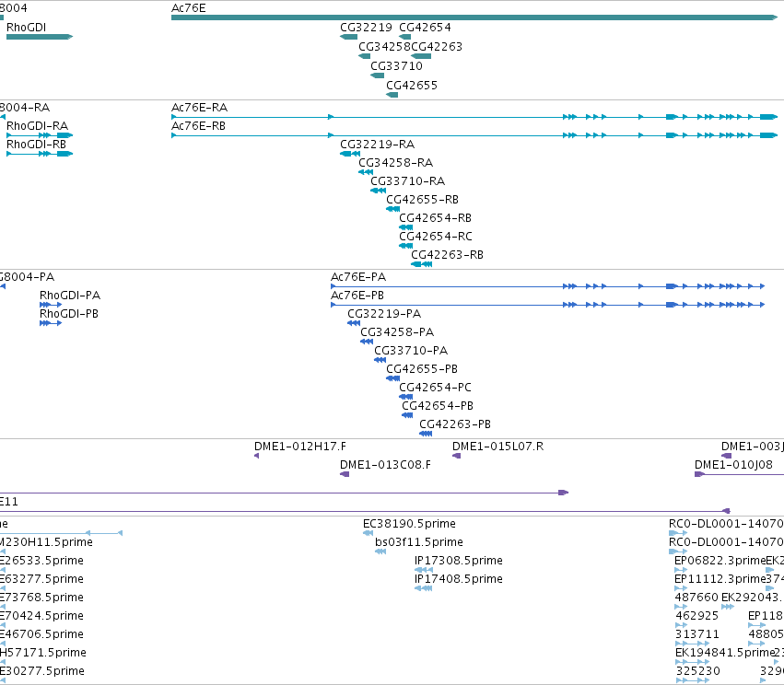The height and width of the screenshot is (685, 784).
Task: Select the CG42263-PB protein glyph
Action: 426,435
